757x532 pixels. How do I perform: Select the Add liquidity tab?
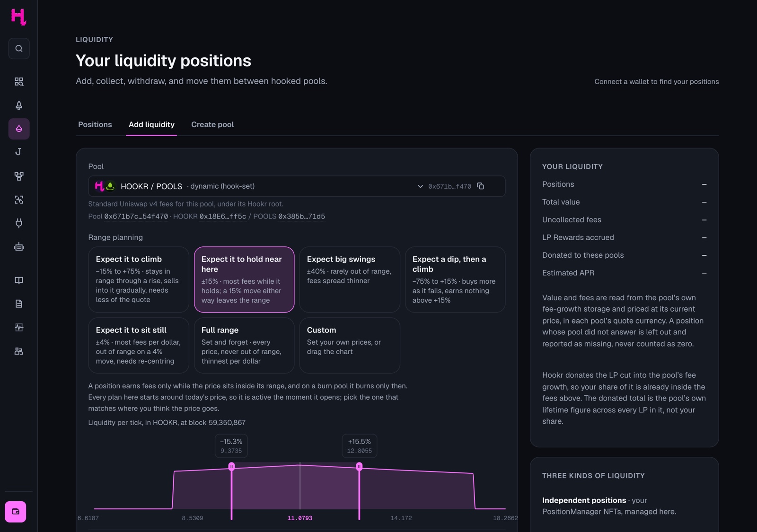point(151,124)
